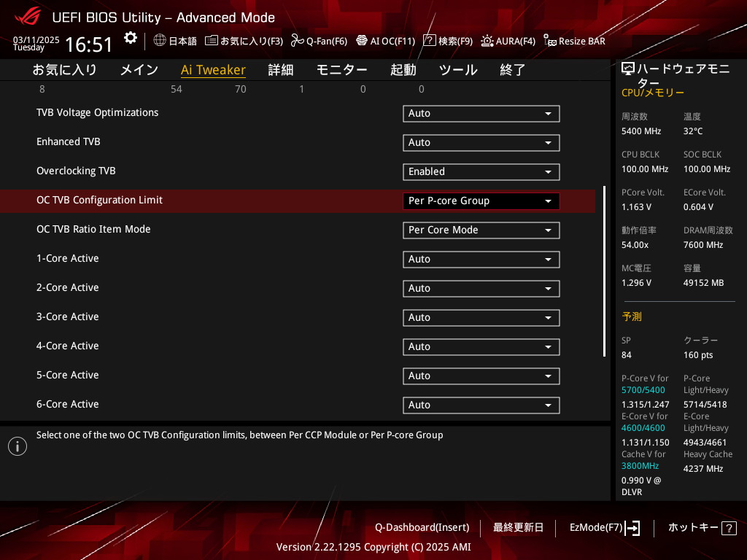Click DRAM frequency value 7600 MHz

pyautogui.click(x=703, y=245)
